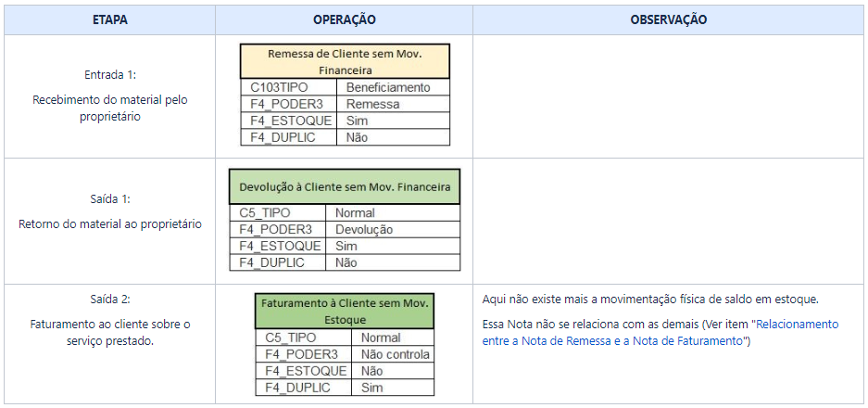Select the Remessa de Cliente sem Mov. Financeira title

coord(345,61)
